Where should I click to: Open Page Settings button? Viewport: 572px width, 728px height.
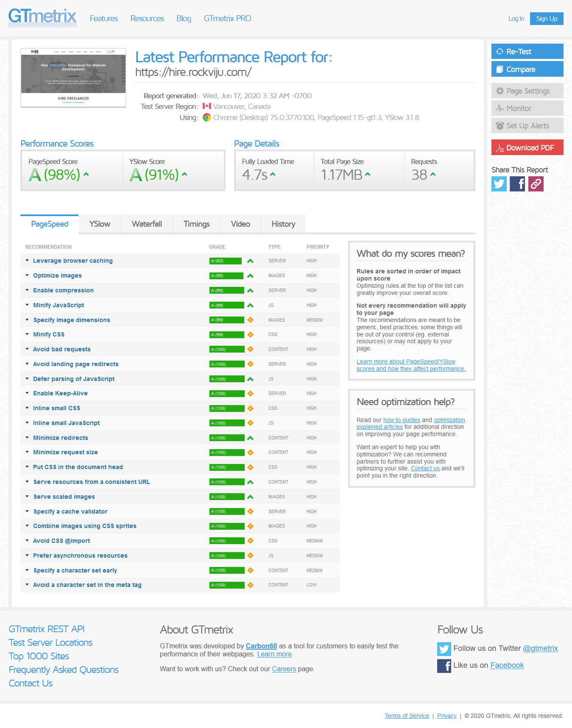527,91
